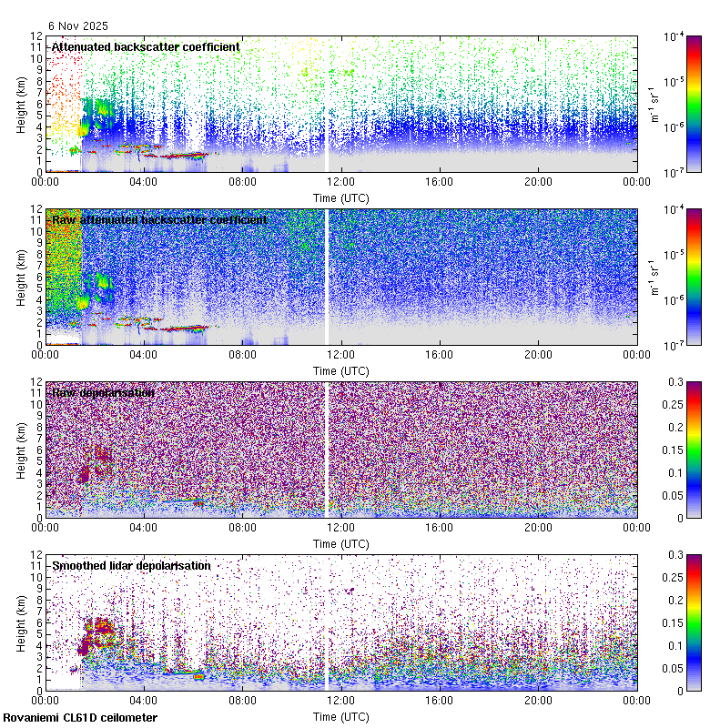Select the "Smoothed lidar depolarisation" plot title
The image size is (710, 728).
pyautogui.click(x=131, y=565)
